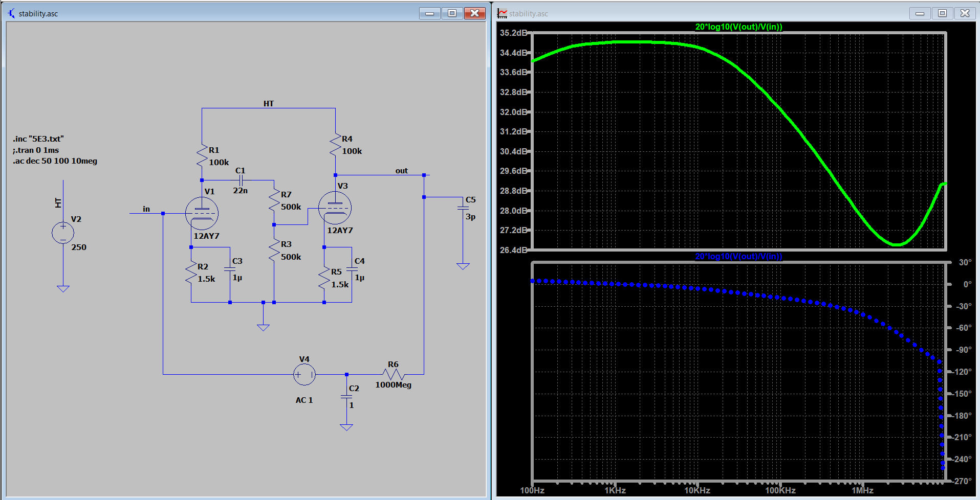Click the 100k value of R4
This screenshot has height=500, width=980.
[x=352, y=151]
